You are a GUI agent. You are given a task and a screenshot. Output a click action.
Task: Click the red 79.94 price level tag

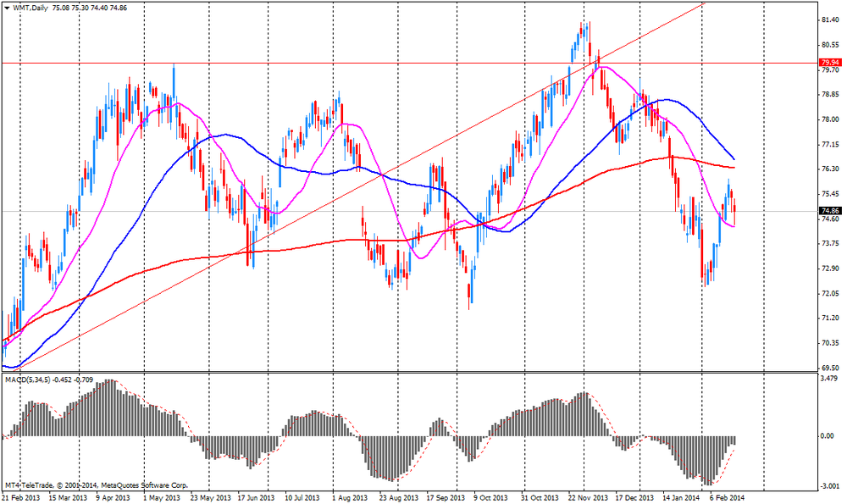pyautogui.click(x=830, y=63)
